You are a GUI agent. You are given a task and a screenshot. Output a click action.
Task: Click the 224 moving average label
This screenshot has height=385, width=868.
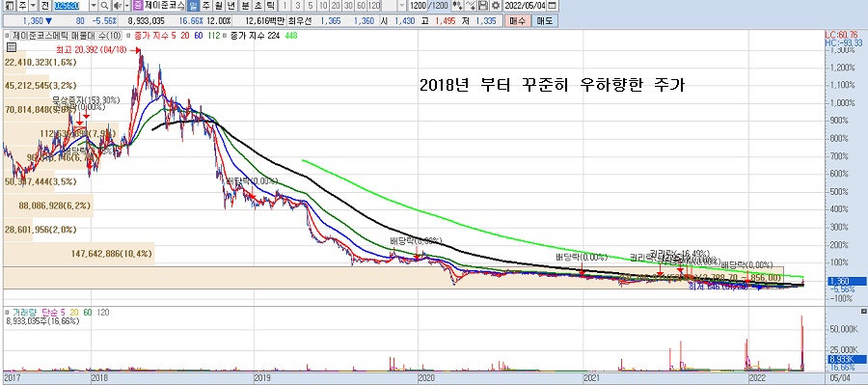coord(274,36)
